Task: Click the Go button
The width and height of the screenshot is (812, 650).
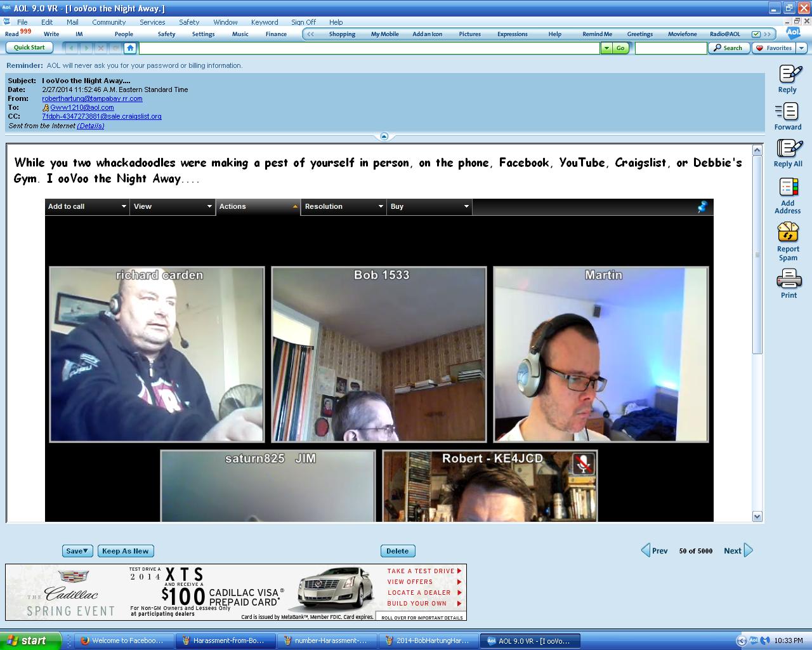Action: (x=620, y=48)
